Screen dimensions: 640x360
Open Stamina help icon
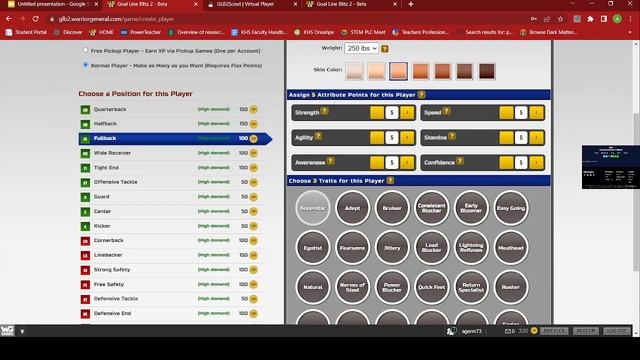452,136
